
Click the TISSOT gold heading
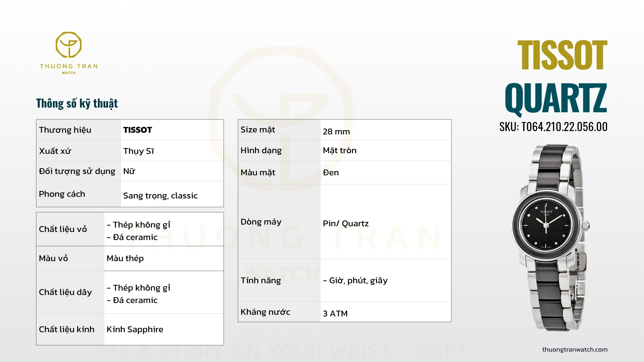pyautogui.click(x=562, y=55)
